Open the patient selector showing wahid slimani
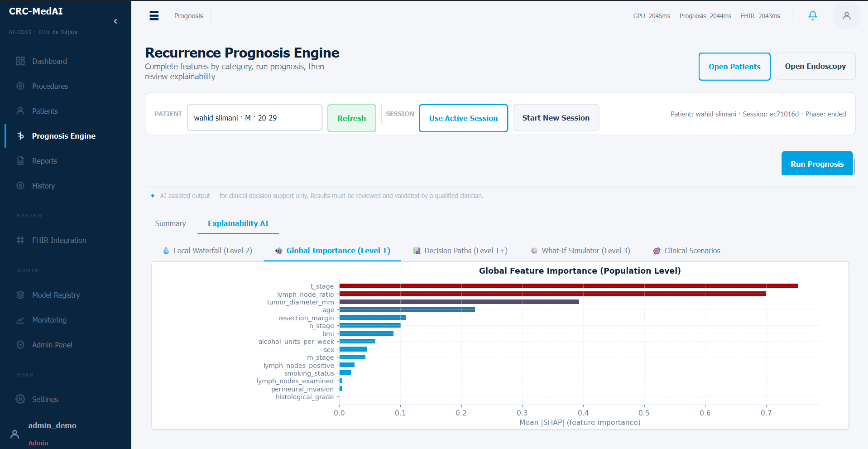868x449 pixels. 254,118
